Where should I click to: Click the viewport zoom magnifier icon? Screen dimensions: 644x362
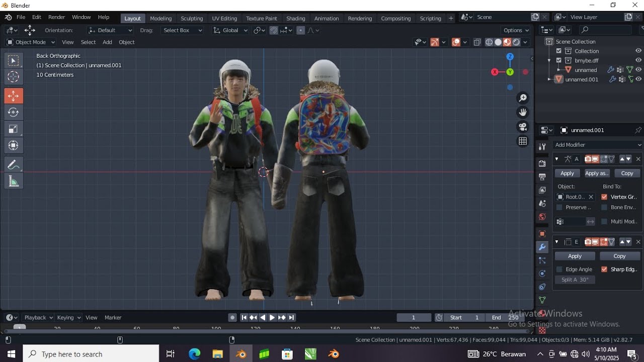[523, 98]
